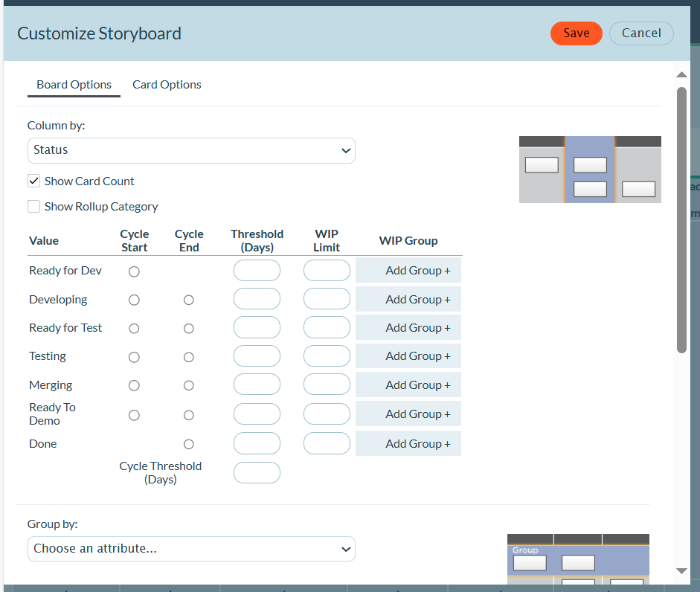Add Group for Developing row
This screenshot has height=592, width=700.
[x=408, y=299]
